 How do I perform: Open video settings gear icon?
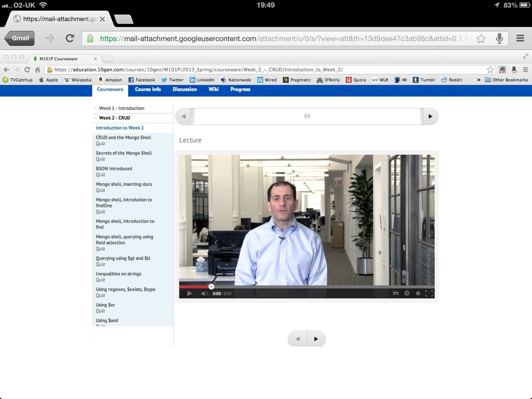(407, 293)
